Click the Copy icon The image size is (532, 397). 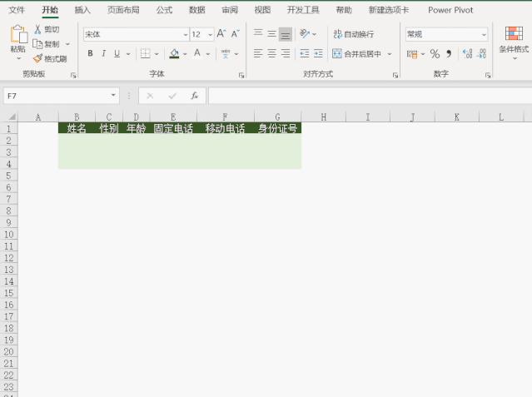point(37,44)
